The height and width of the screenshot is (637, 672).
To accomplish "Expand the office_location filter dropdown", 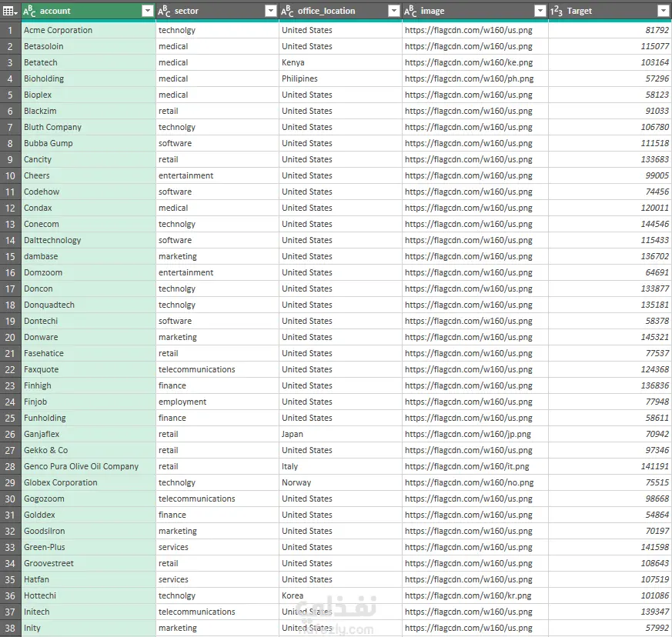I will point(394,11).
